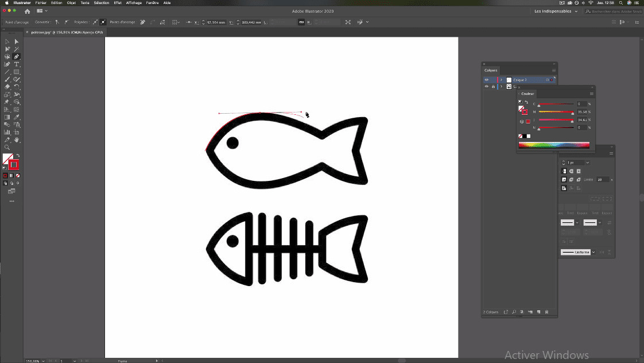Toggle visibility of the bottom layer
The width and height of the screenshot is (644, 363).
pos(487,86)
